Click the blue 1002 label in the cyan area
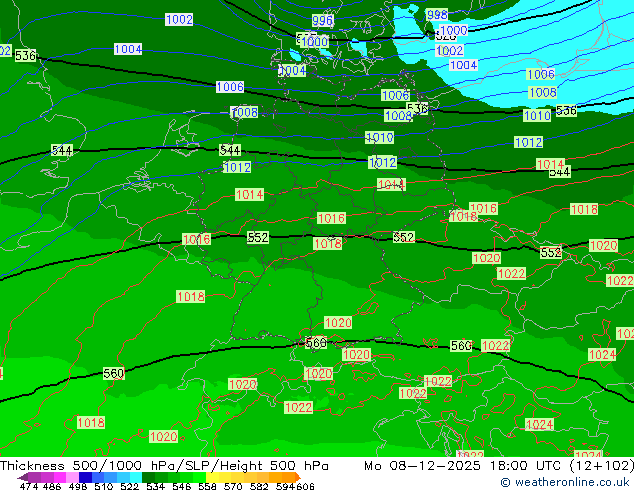 [x=450, y=51]
